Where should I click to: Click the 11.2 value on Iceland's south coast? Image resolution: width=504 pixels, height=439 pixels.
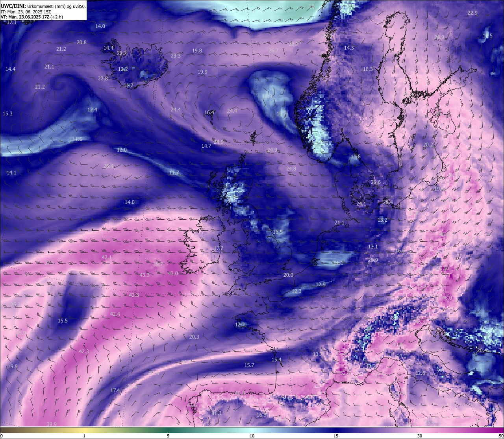(128, 85)
